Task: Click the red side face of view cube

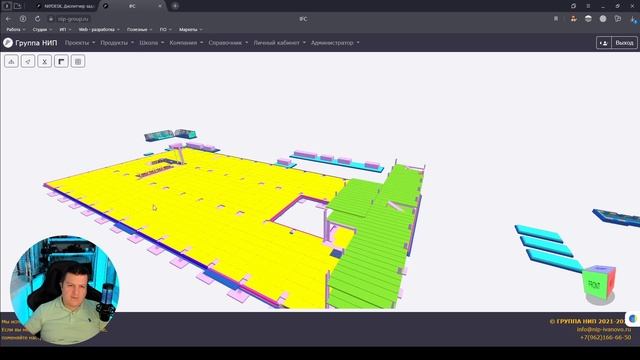Action: click(x=610, y=282)
